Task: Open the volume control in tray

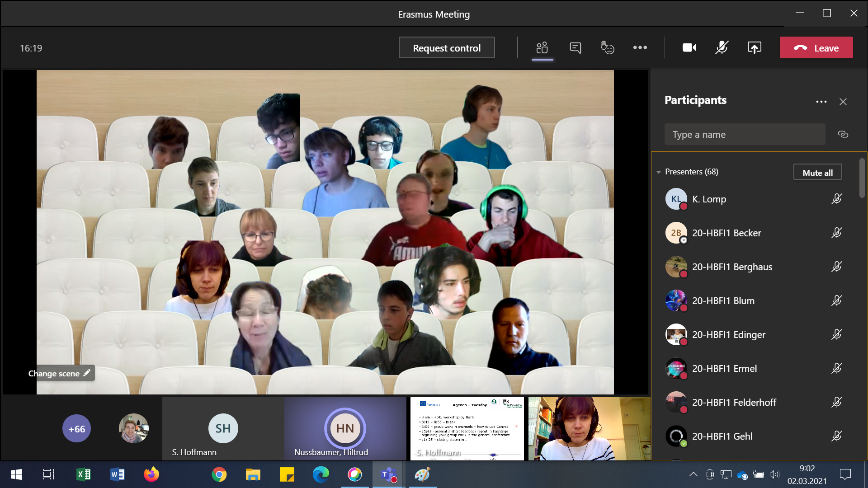Action: [x=774, y=474]
